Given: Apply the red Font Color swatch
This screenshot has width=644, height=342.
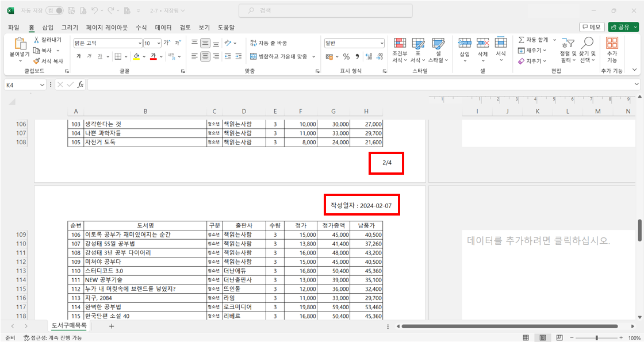Looking at the screenshot, I should point(154,56).
